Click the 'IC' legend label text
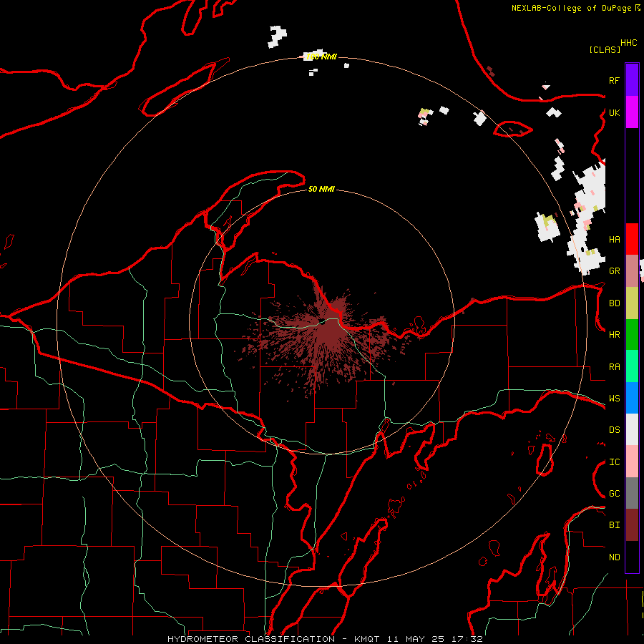644x644 pixels. (614, 462)
